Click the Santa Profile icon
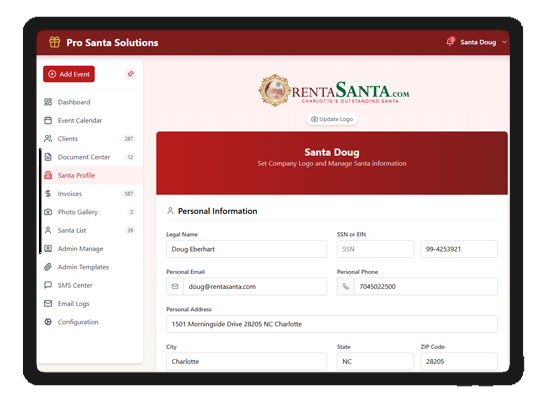Viewport: 540px width, 400px height. [x=48, y=175]
